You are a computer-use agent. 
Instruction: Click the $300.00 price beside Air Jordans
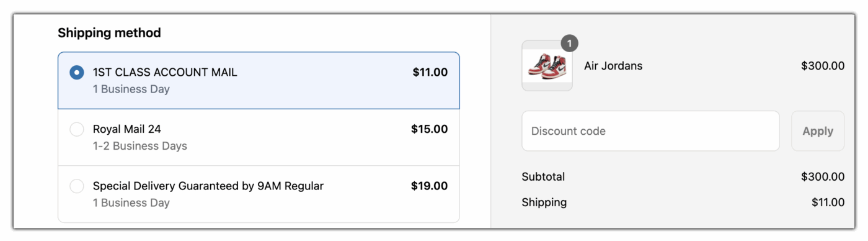coord(823,66)
